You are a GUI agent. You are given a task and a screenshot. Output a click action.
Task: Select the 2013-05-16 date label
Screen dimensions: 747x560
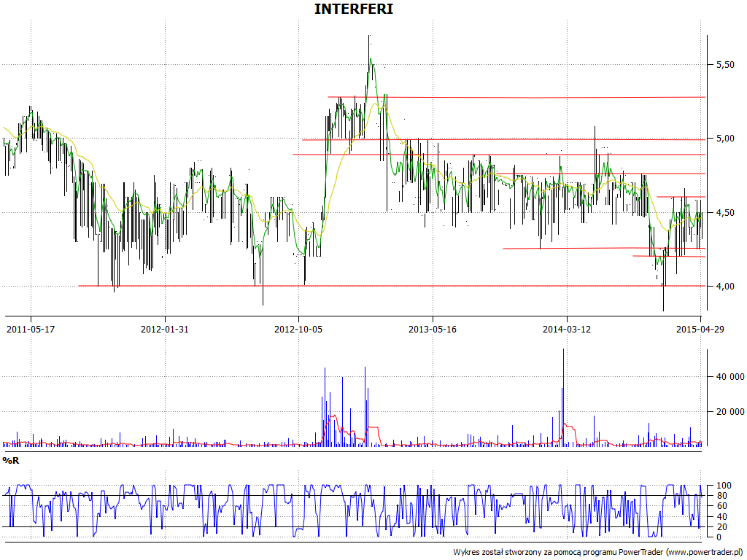click(433, 329)
